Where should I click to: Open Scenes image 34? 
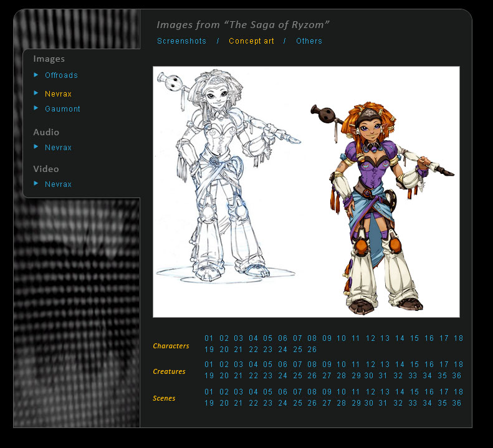pos(427,403)
